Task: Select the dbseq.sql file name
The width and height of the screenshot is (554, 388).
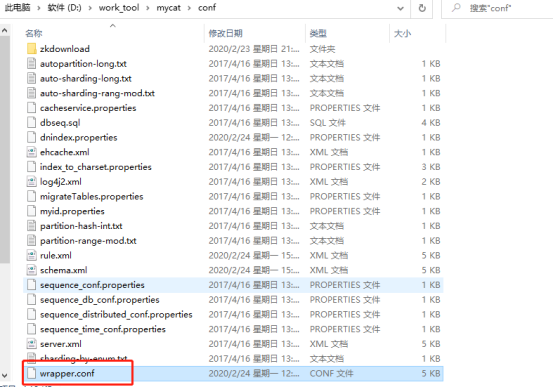Action: click(60, 123)
